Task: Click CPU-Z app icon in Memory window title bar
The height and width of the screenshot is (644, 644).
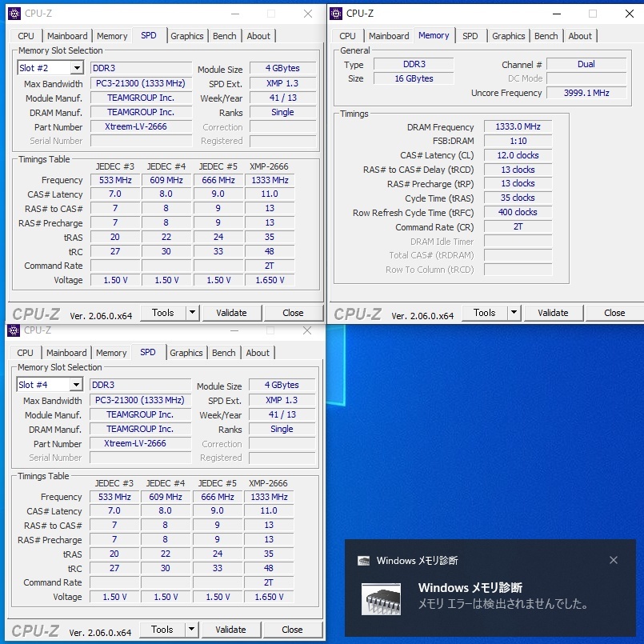Action: click(336, 14)
